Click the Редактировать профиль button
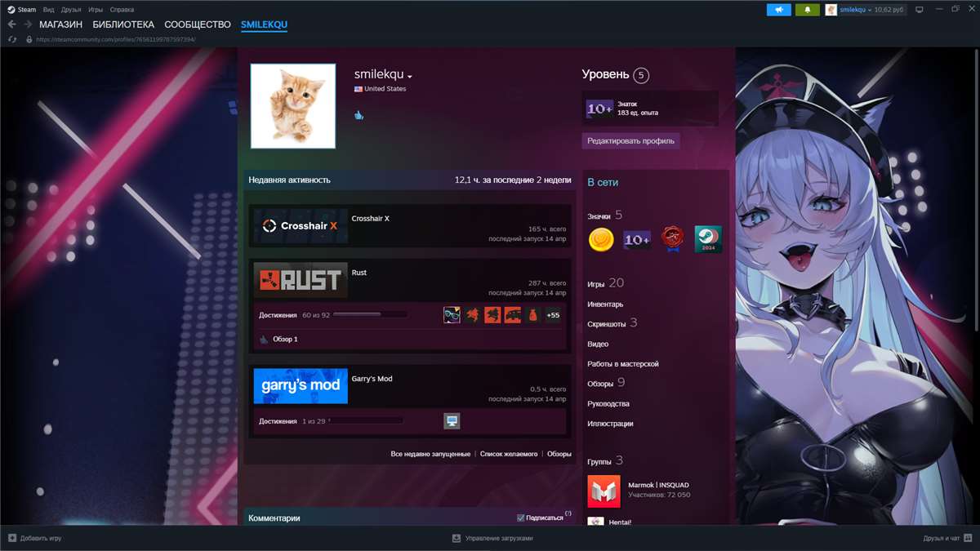Screen dimensions: 980x551 [629, 140]
